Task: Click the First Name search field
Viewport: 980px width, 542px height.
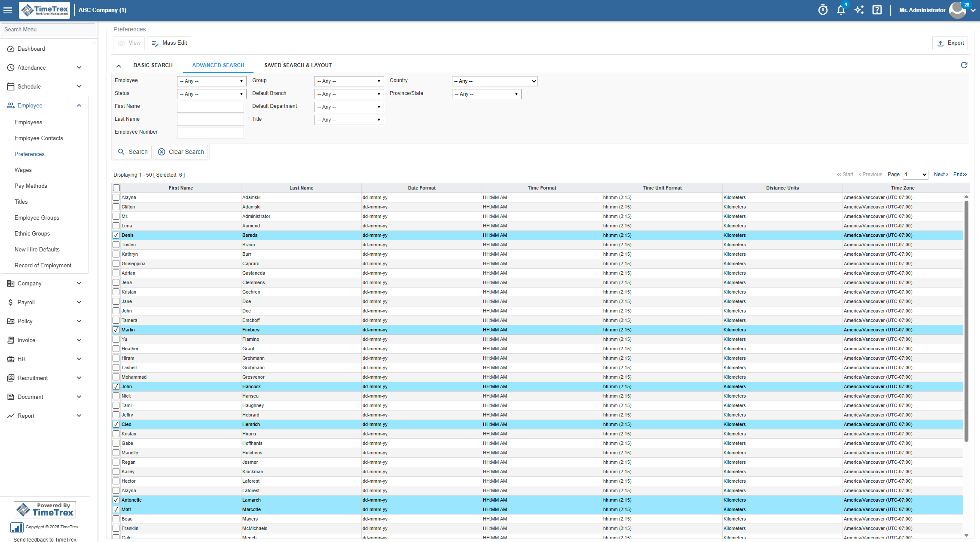Action: (x=210, y=107)
